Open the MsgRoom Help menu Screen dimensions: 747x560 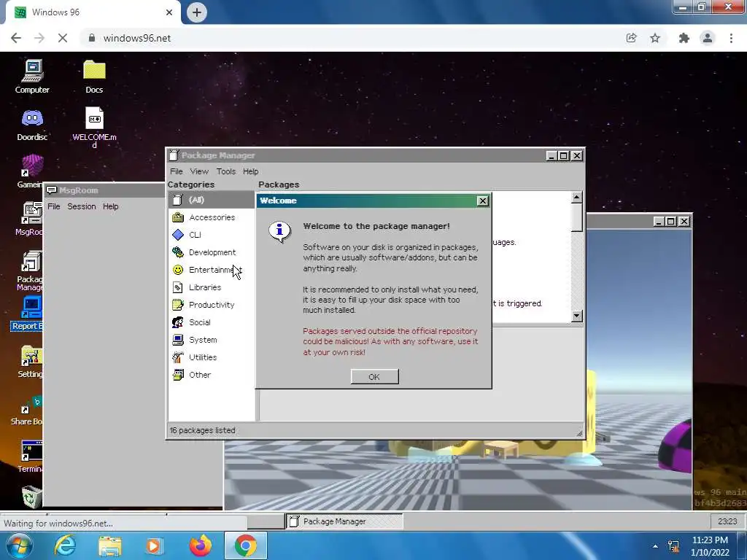111,206
